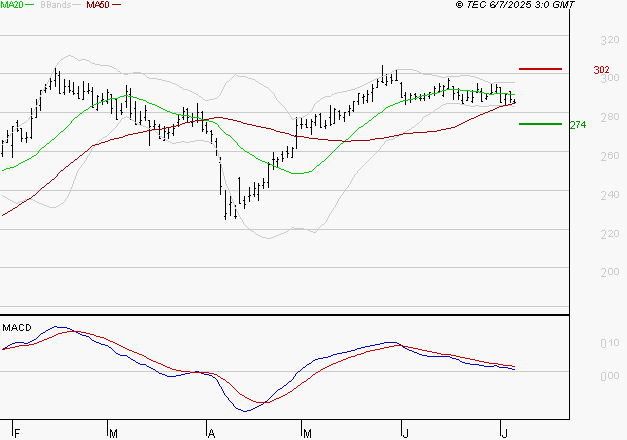Select the F month marker on time axis
This screenshot has width=627, height=440.
[15, 433]
